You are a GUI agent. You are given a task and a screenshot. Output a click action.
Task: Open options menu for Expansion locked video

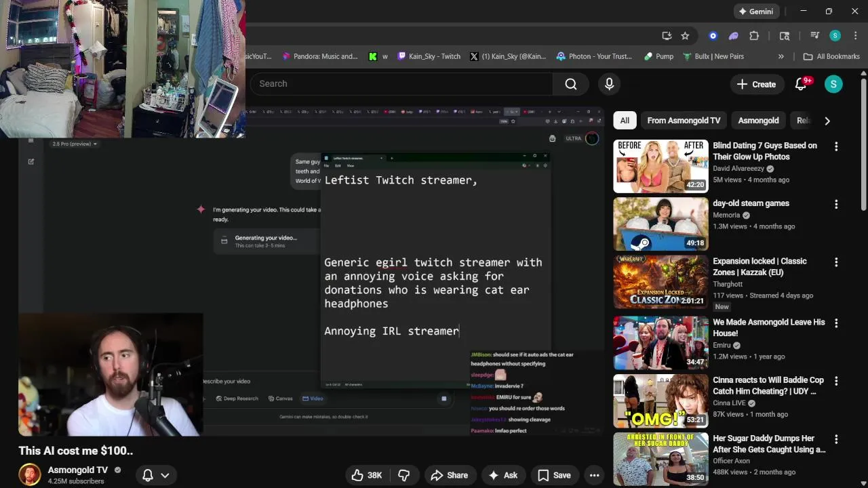tap(836, 262)
